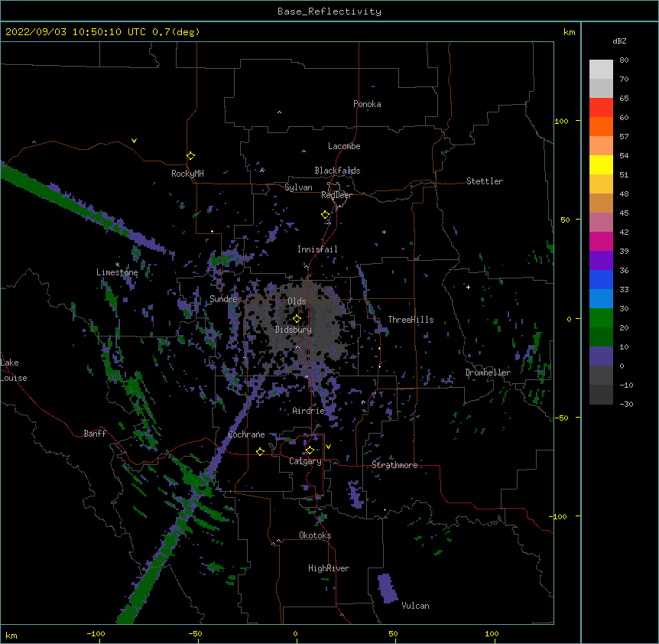Select the Cochrane label
The width and height of the screenshot is (659, 644).
(246, 434)
